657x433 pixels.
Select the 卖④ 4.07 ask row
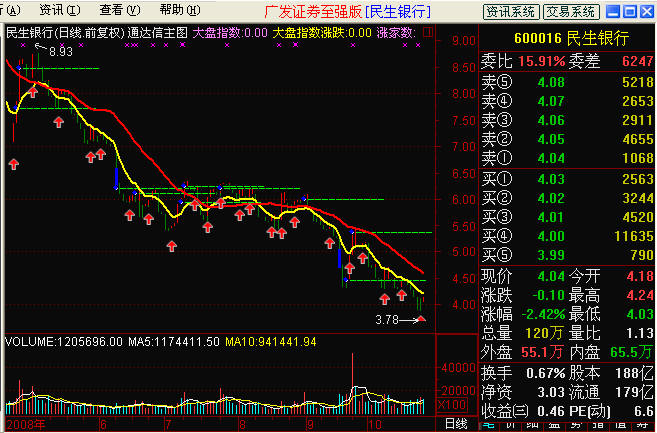(x=567, y=101)
